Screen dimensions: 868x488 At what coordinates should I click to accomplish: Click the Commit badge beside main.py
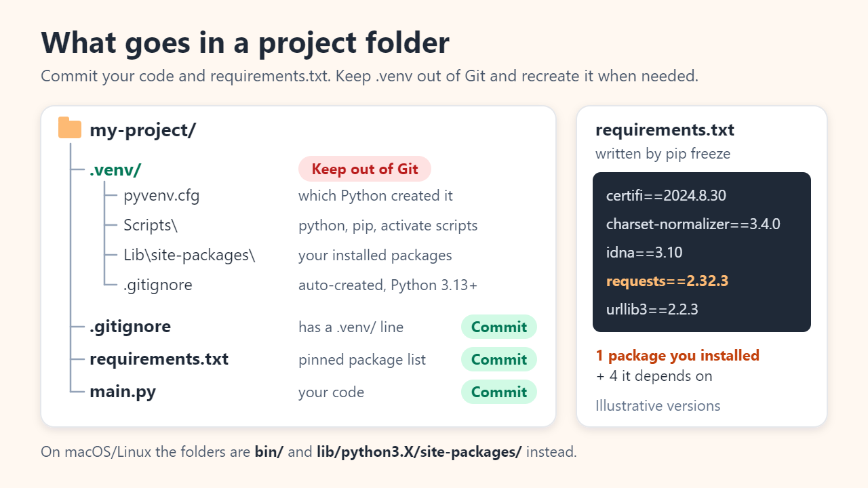[499, 392]
